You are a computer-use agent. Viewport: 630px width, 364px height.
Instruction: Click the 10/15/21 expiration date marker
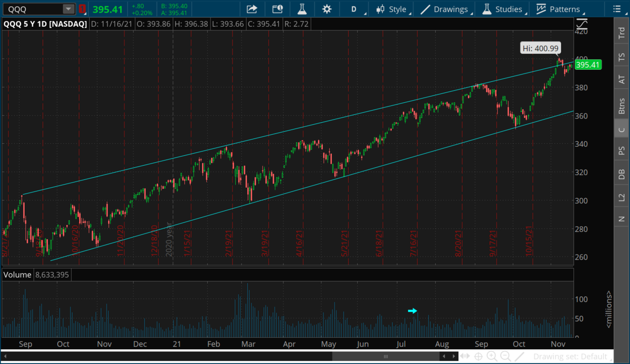[x=530, y=240]
